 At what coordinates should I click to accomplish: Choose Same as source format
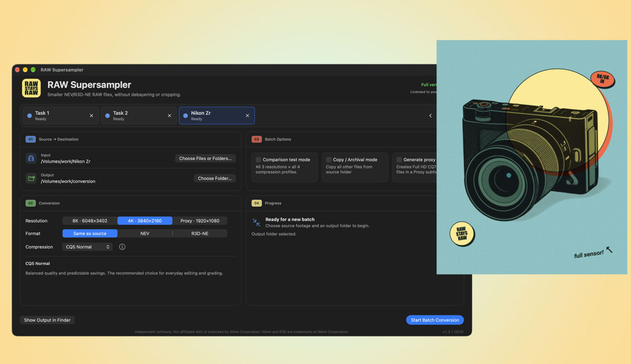90,233
